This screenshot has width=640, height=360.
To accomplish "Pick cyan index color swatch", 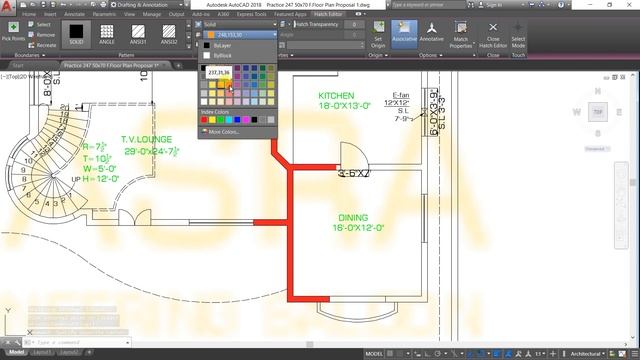I will [229, 120].
